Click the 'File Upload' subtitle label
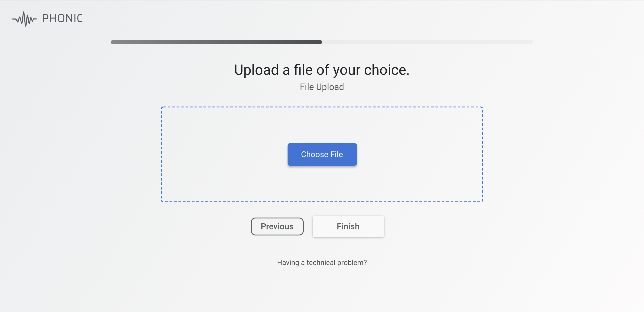This screenshot has height=312, width=644. [x=322, y=87]
